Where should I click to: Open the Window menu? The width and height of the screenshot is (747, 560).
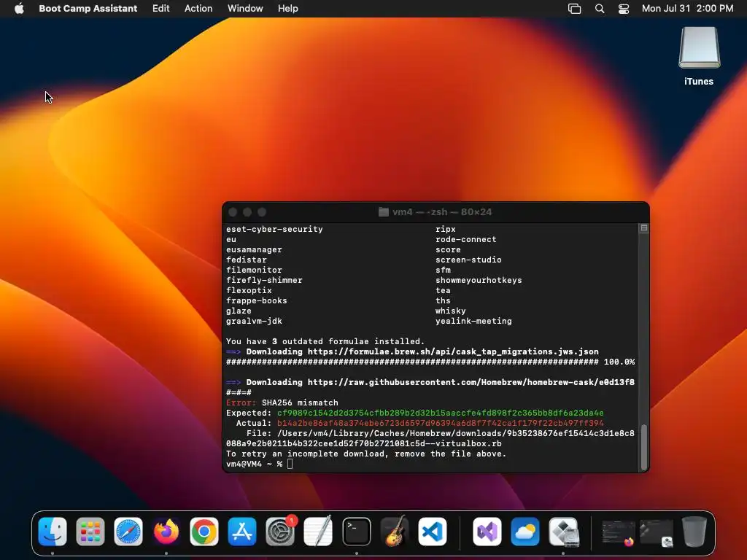[x=245, y=9]
